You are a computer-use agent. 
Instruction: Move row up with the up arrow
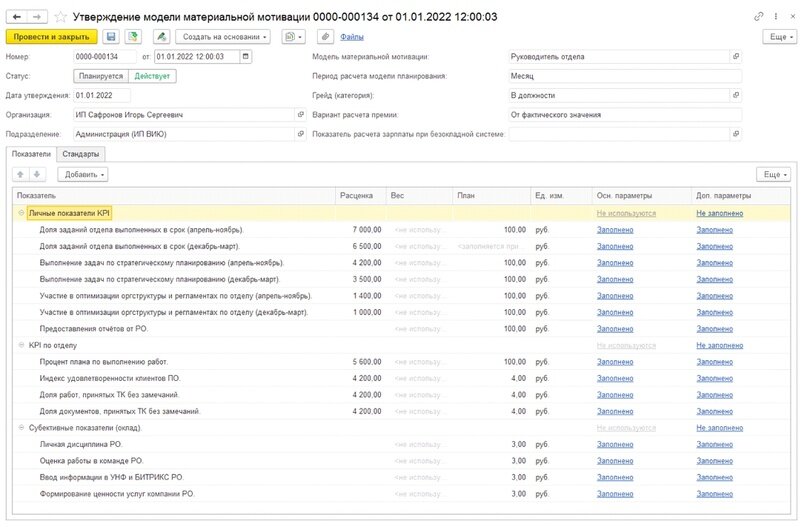pos(21,174)
